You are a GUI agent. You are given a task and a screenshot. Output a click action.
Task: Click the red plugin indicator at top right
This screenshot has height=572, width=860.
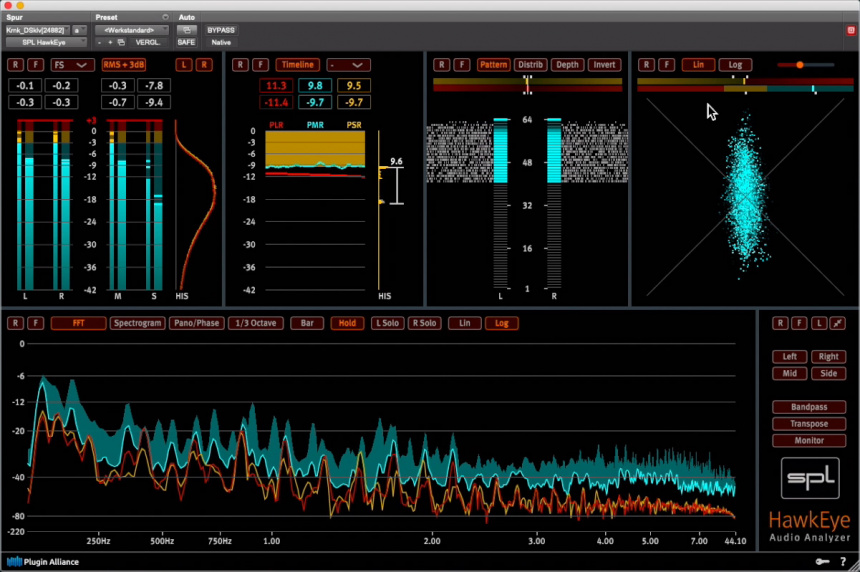[x=850, y=30]
